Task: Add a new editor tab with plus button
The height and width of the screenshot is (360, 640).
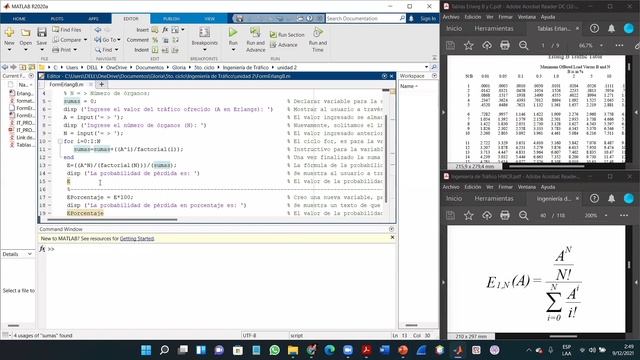Action: coord(101,84)
